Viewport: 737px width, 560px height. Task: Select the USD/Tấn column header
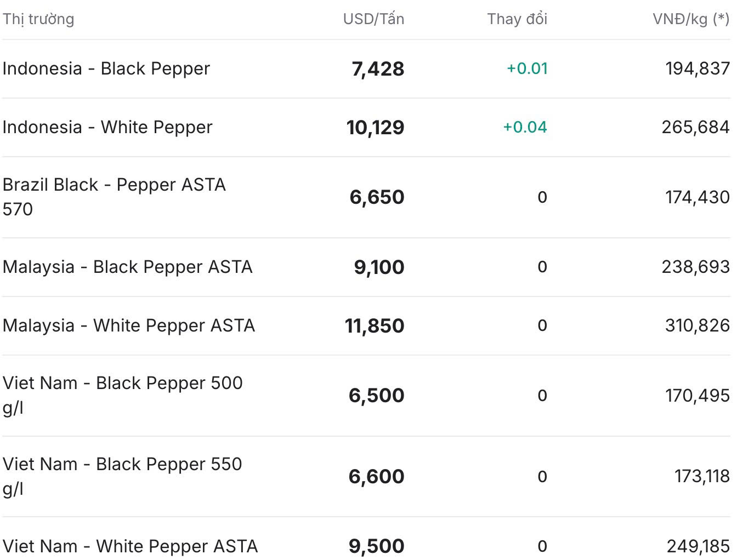click(373, 19)
